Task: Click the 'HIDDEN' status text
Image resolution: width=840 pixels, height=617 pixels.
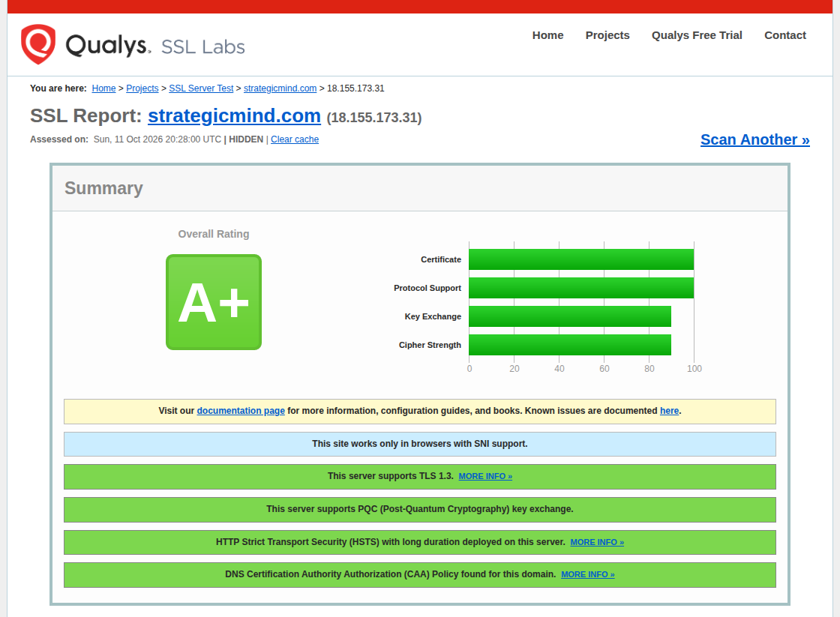Action: [x=246, y=139]
